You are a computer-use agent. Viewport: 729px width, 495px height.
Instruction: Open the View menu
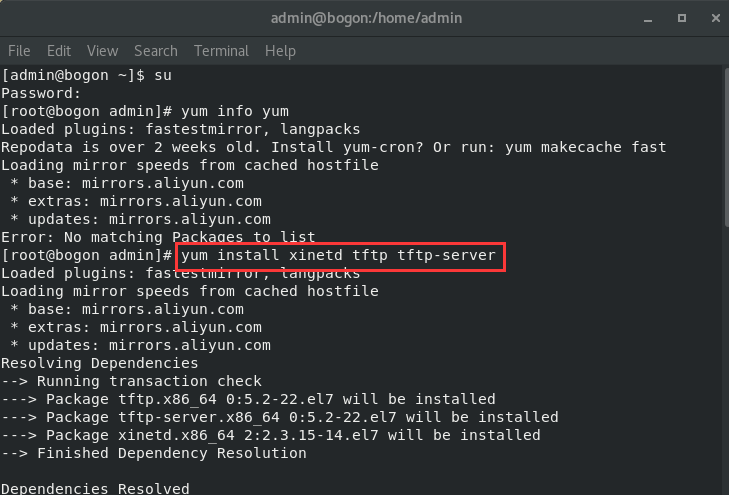click(x=102, y=51)
